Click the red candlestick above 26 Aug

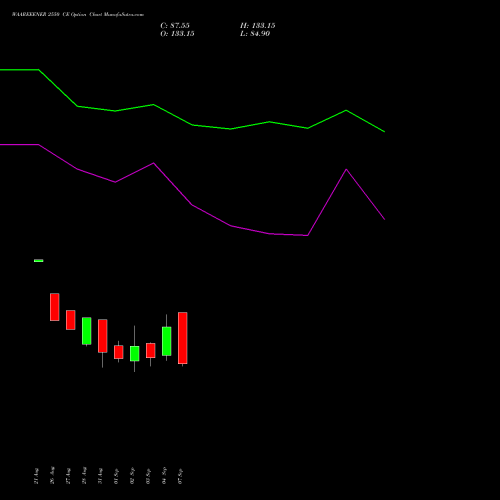click(x=55, y=307)
